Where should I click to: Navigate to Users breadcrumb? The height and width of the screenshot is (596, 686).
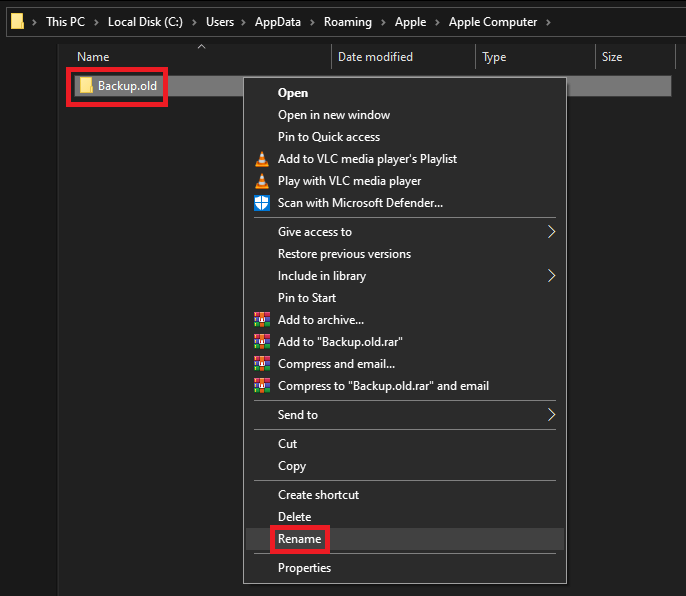point(220,22)
